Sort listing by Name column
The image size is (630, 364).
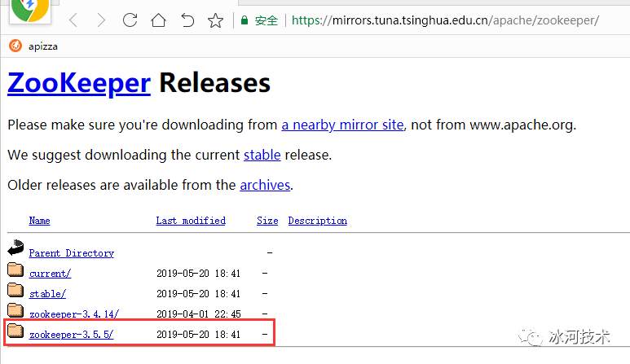click(39, 221)
